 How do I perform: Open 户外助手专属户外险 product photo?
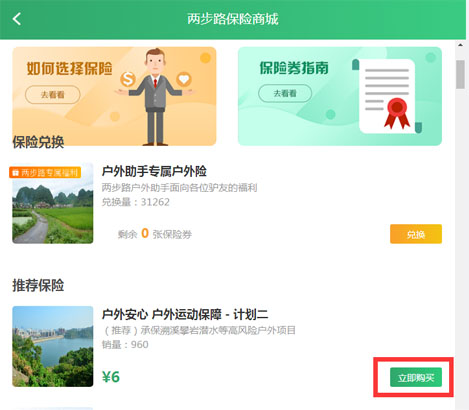(53, 203)
